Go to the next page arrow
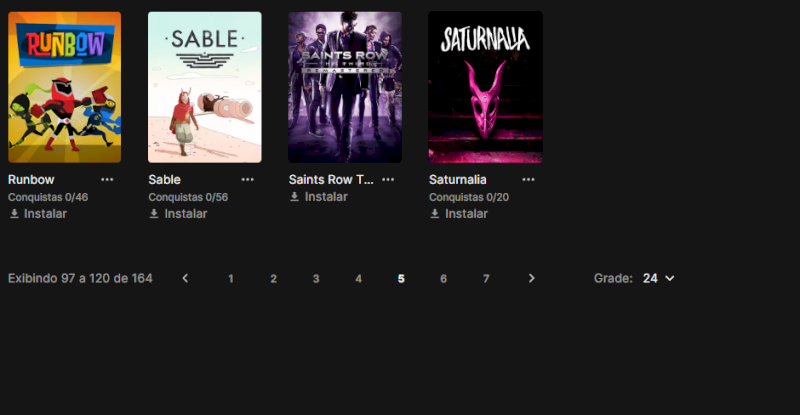Viewport: 800px width, 415px height. click(x=531, y=278)
